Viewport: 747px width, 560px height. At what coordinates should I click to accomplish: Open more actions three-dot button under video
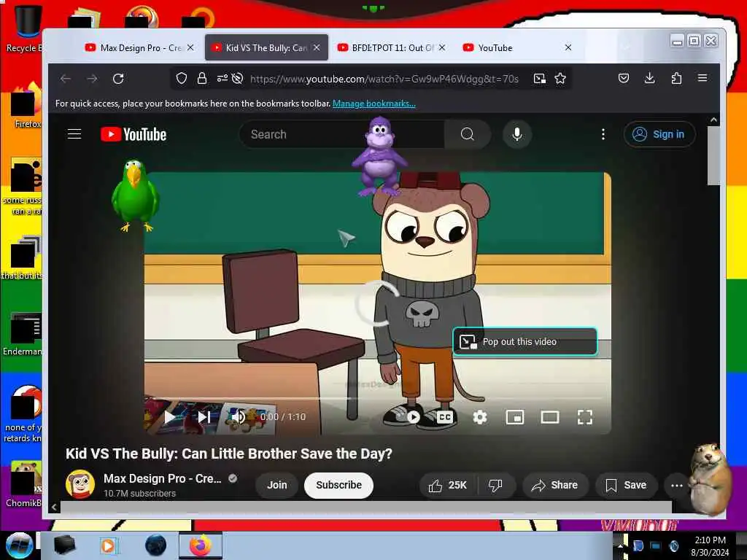coord(676,485)
